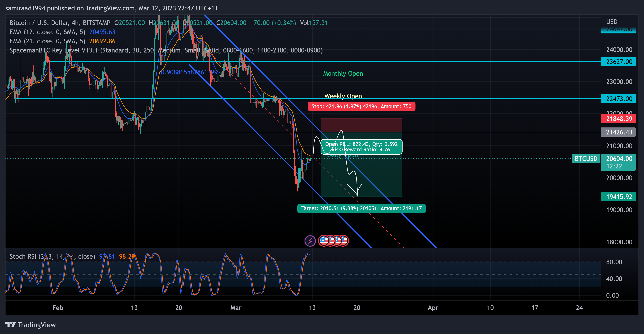
Task: Click the gray 21426.43 entry price label
Action: tap(618, 132)
